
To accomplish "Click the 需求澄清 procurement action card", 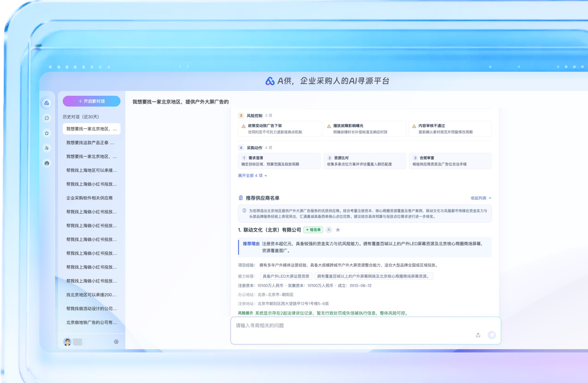I will (x=279, y=161).
